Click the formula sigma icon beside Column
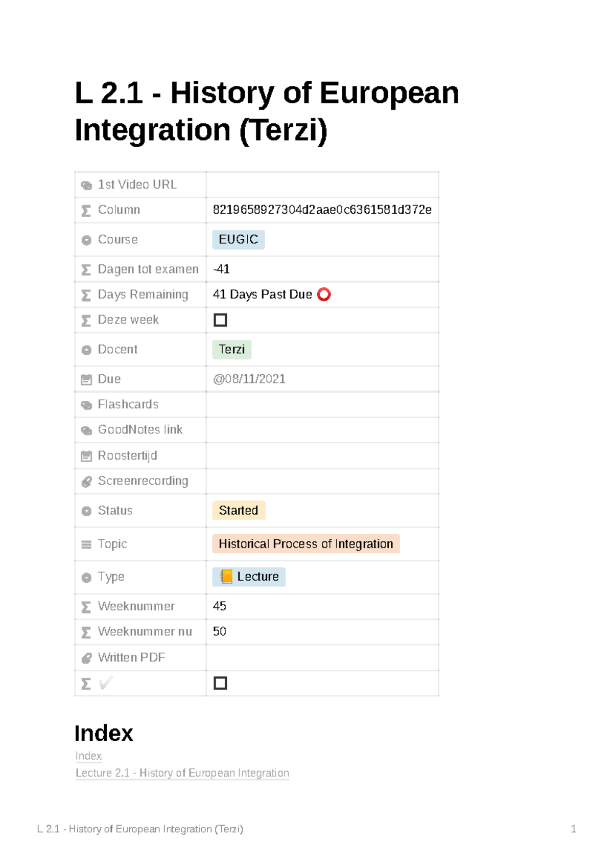Screen dimensions: 613x868 (86, 211)
